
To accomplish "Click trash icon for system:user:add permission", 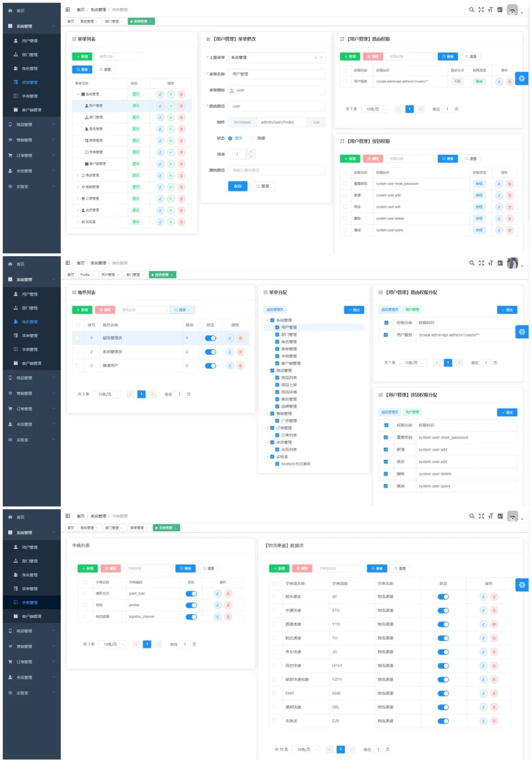I will [510, 195].
